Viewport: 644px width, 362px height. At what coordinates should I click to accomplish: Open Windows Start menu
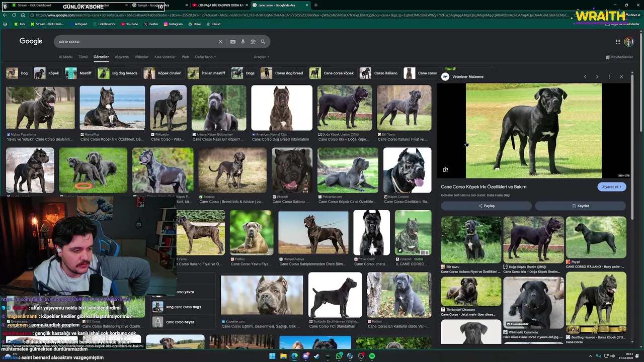(272, 356)
